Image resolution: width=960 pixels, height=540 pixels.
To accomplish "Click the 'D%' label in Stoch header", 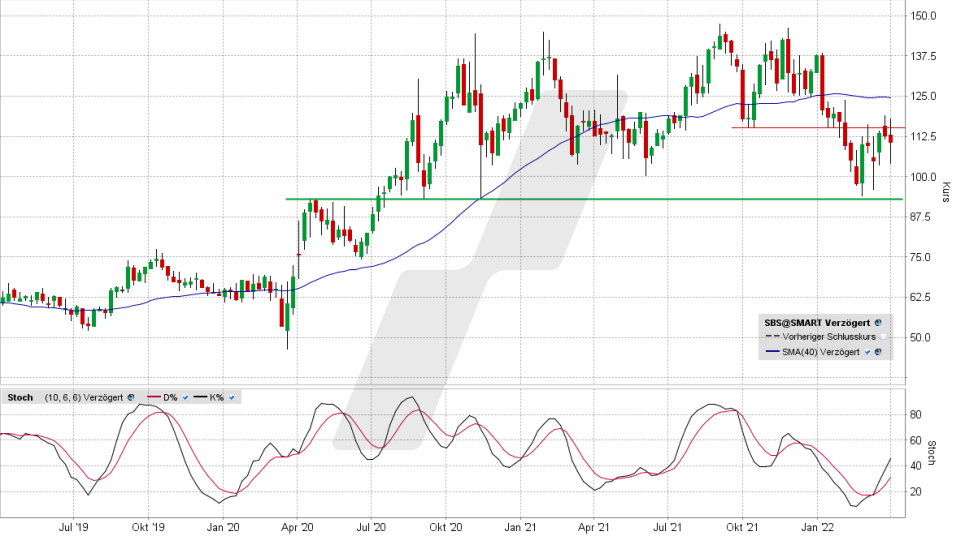I will [x=170, y=397].
